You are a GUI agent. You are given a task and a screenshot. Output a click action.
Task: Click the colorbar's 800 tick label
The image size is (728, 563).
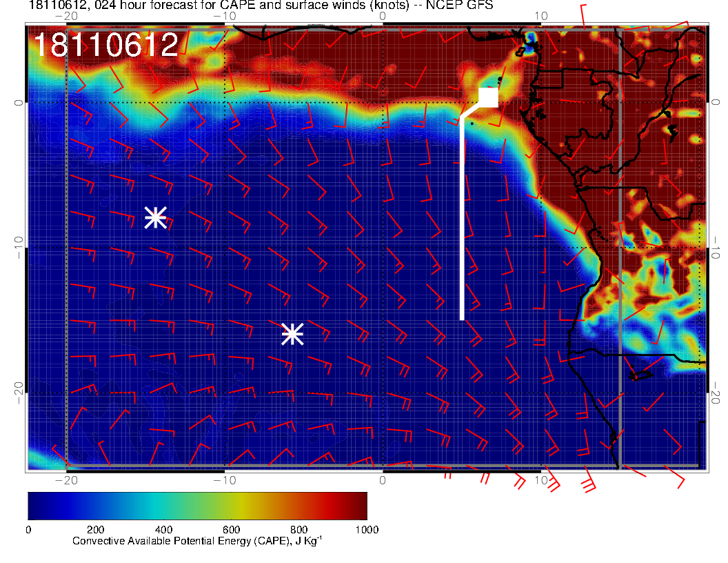pos(299,530)
